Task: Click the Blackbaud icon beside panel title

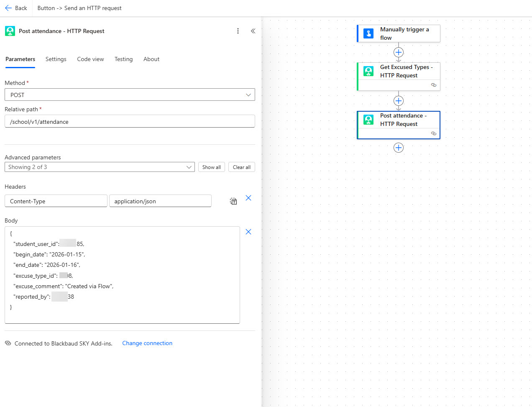Action: click(10, 31)
